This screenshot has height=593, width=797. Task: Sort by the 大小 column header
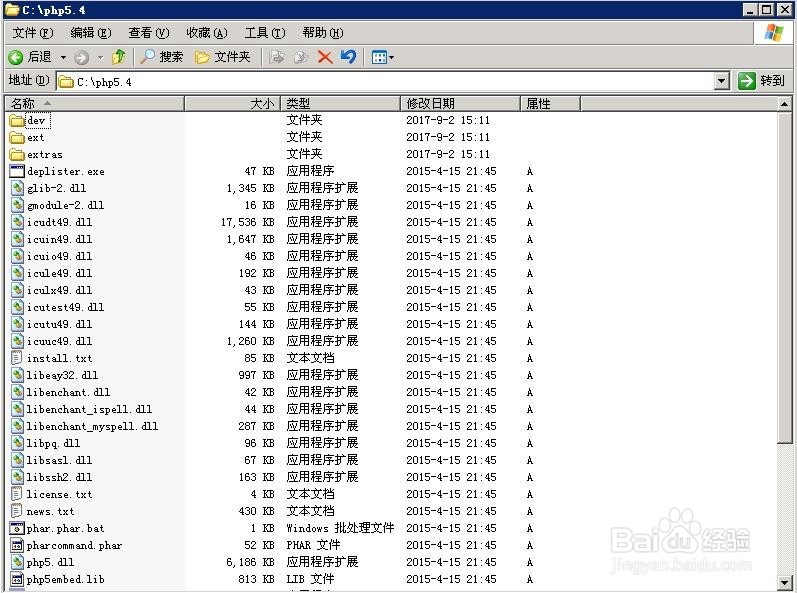pyautogui.click(x=232, y=104)
